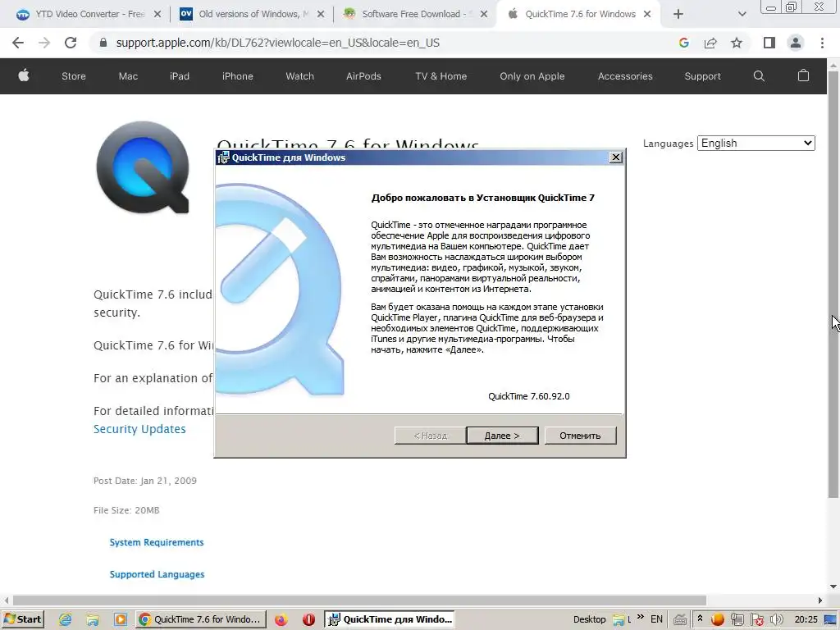Viewport: 840px width, 630px height.
Task: Toggle the browser side panel icon
Action: click(x=769, y=43)
